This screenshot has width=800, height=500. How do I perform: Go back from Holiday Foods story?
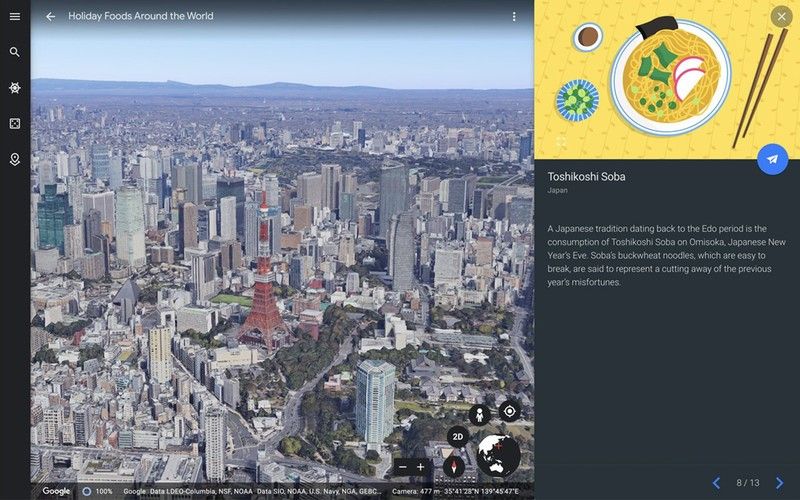tap(50, 16)
